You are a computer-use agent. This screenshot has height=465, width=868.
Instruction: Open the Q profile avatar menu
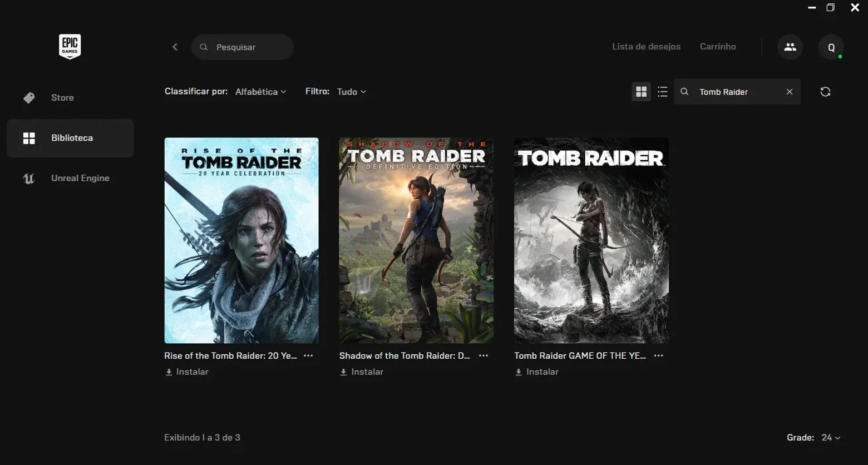coord(831,47)
